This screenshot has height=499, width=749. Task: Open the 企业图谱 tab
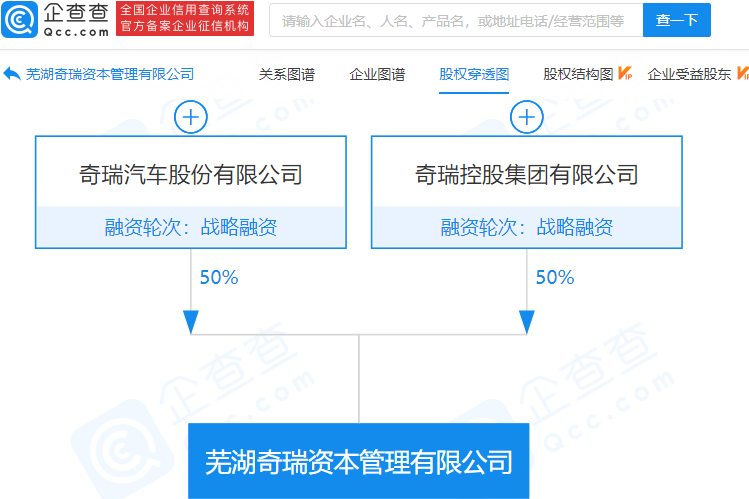377,74
